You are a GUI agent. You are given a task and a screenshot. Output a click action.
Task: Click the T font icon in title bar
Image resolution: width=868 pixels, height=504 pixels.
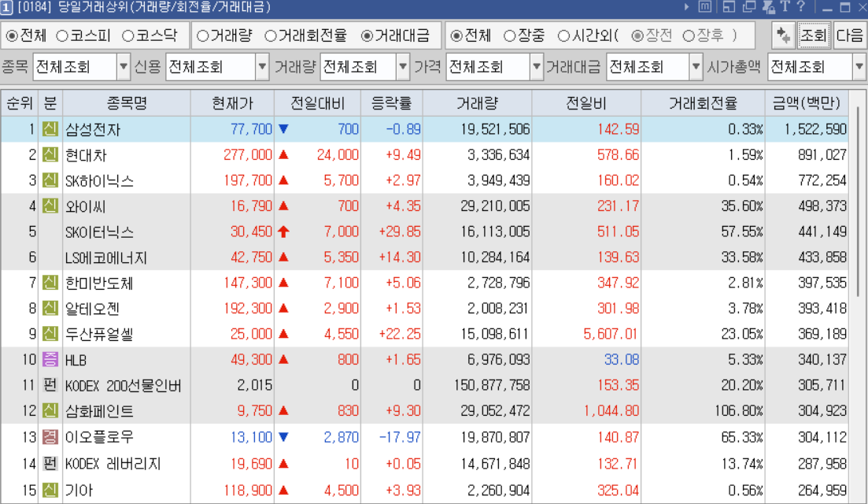[x=785, y=6]
